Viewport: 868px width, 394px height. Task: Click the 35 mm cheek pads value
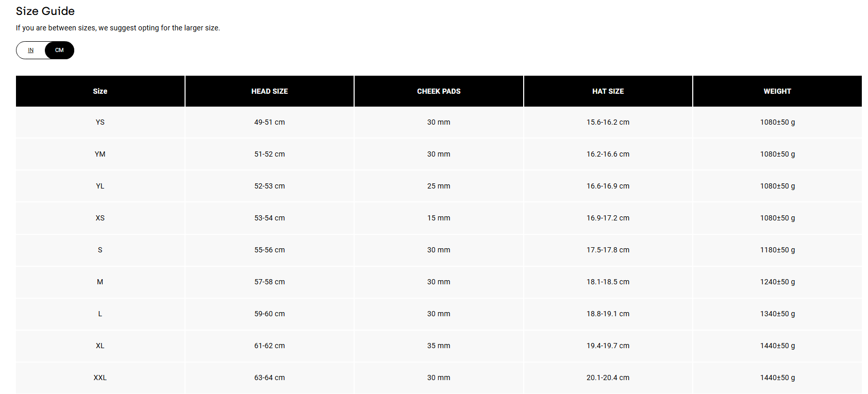[439, 346]
